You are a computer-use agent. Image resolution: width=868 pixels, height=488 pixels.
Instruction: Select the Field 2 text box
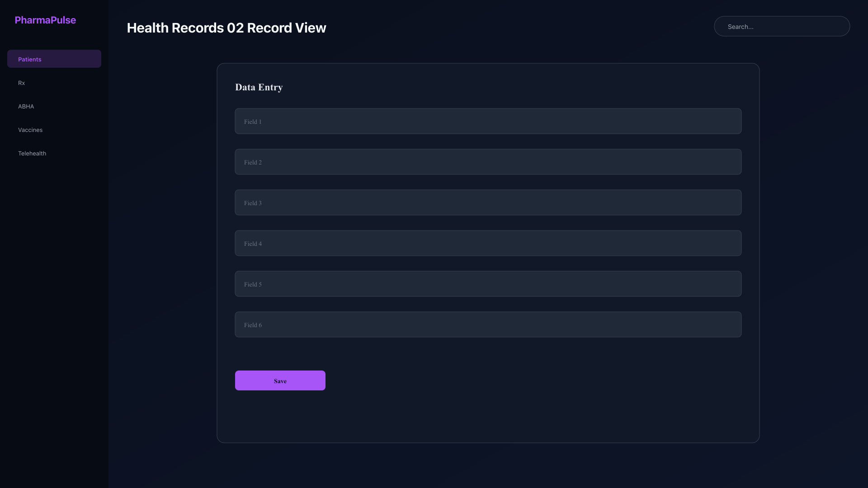tap(488, 162)
